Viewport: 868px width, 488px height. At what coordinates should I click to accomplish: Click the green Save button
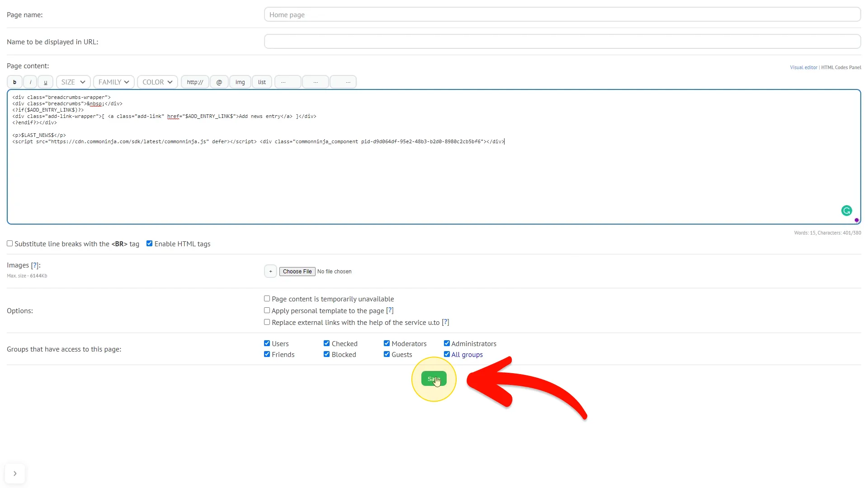pyautogui.click(x=434, y=379)
